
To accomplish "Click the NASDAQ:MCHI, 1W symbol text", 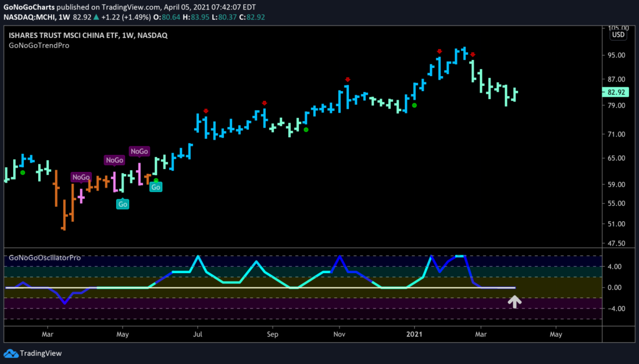I will (x=37, y=17).
